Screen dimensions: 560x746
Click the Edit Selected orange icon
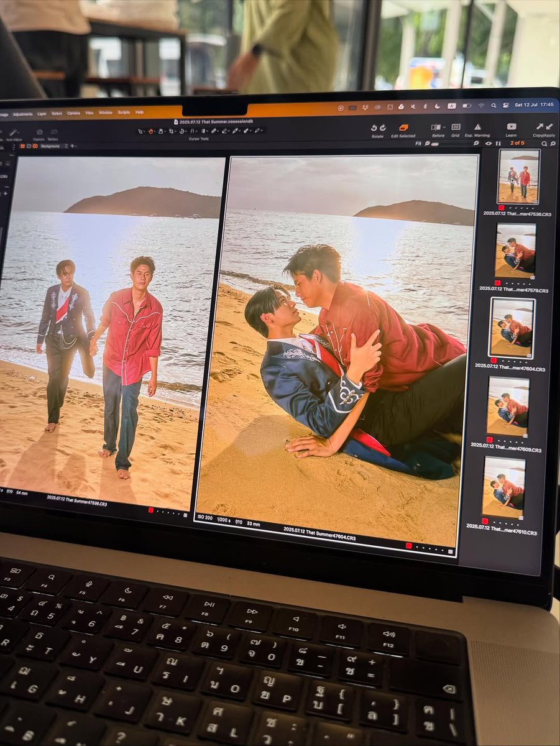coord(403,127)
